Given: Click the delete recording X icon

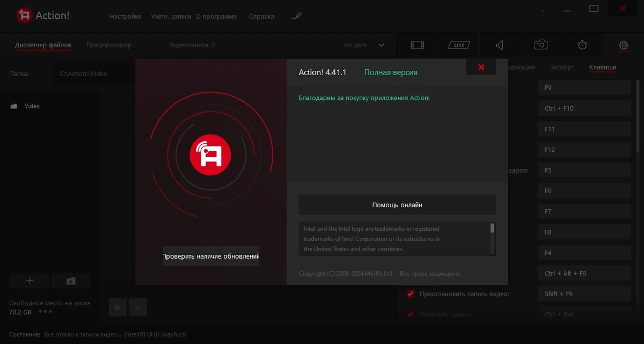Looking at the screenshot, I should point(138,308).
